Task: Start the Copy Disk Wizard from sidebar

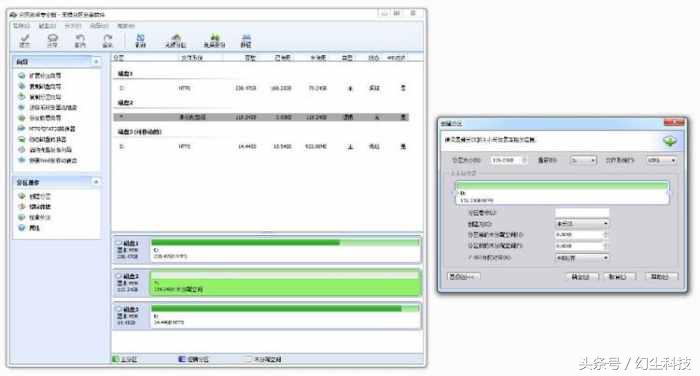Action: pyautogui.click(x=40, y=86)
